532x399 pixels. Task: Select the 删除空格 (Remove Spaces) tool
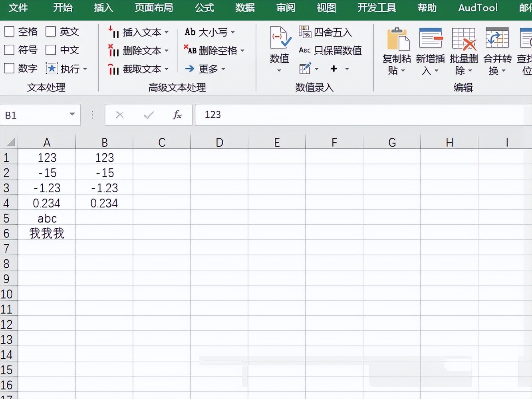212,50
